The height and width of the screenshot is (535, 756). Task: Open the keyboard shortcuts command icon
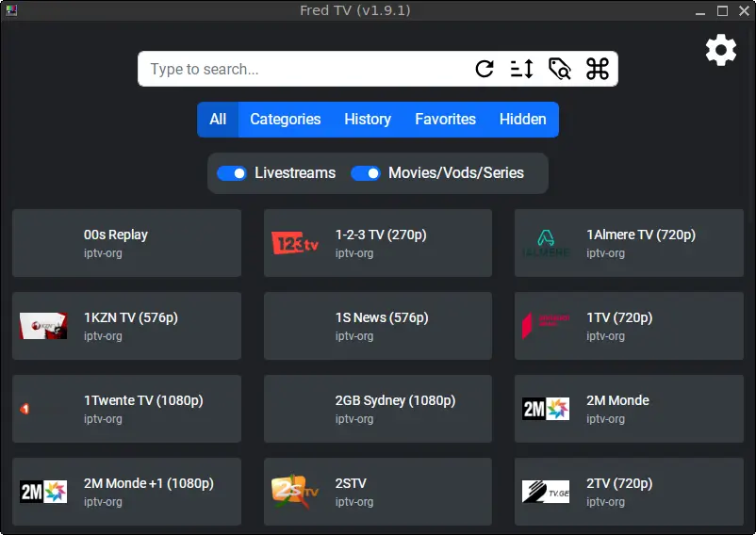598,69
